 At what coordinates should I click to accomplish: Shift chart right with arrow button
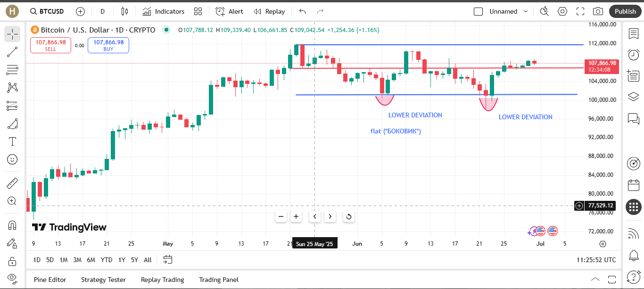330,216
